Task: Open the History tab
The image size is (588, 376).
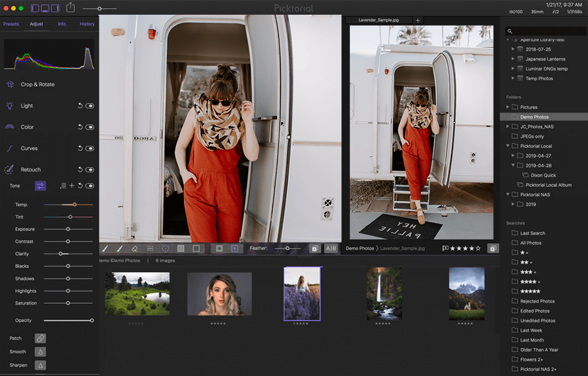Action: [87, 24]
